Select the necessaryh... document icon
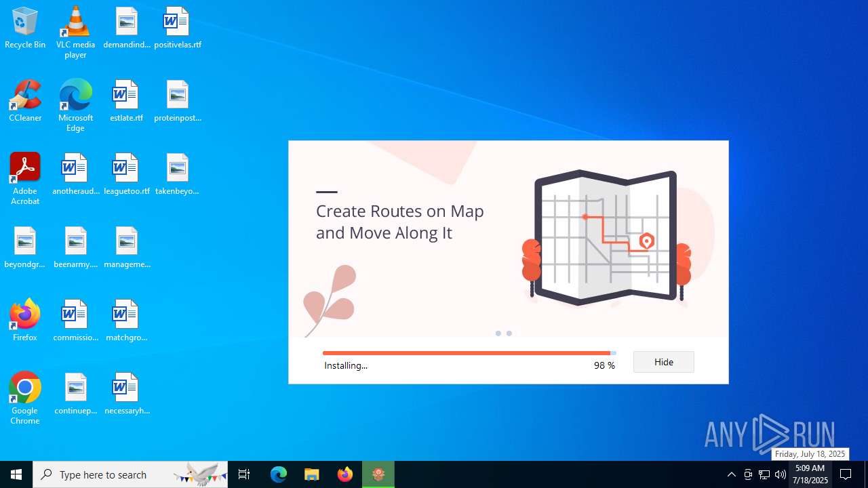868x488 pixels. click(x=127, y=394)
